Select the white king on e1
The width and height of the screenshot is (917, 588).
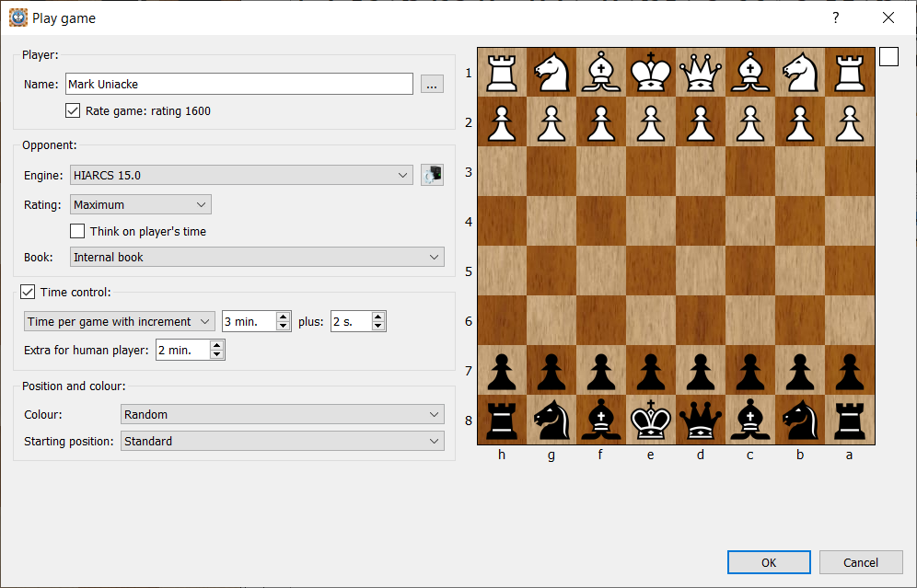point(651,72)
